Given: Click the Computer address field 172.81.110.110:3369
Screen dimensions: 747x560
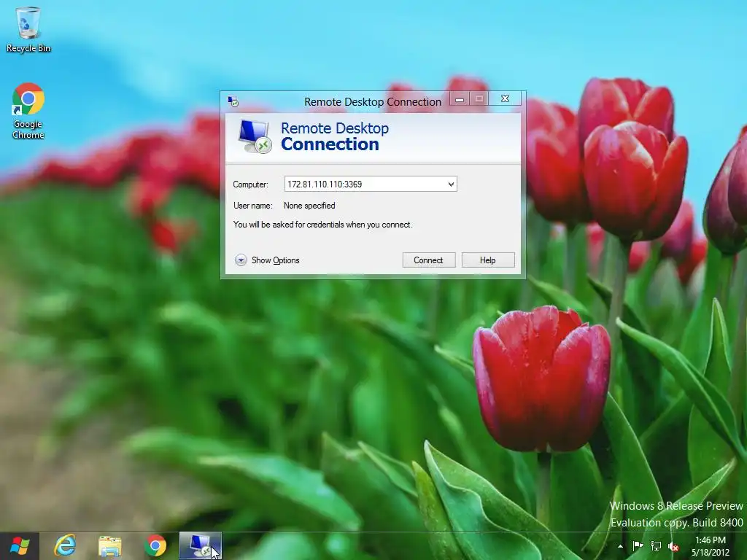Looking at the screenshot, I should 371,184.
